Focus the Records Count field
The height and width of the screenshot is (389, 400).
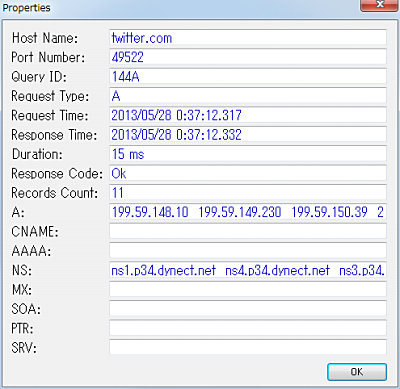click(248, 192)
